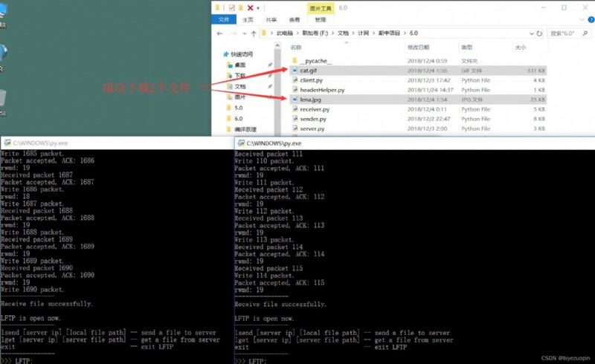Select the lena.jpg file icon
The image size is (595, 364).
point(295,100)
